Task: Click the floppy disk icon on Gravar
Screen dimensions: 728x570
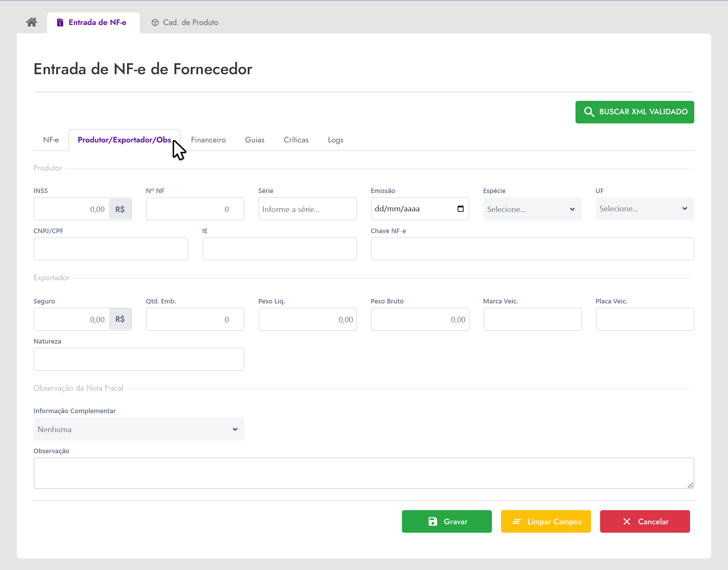Action: click(x=433, y=521)
